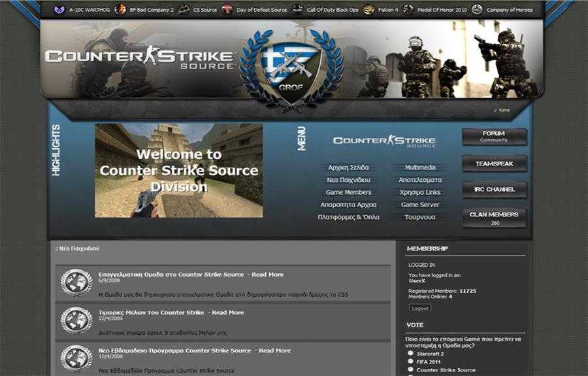Click the Welcome highlights image
588x376 pixels.
click(179, 171)
